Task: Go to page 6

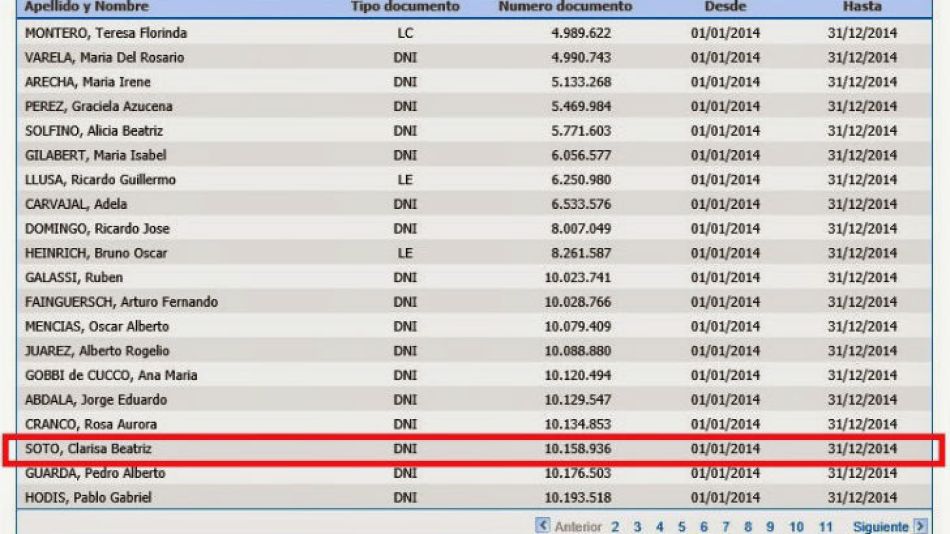Action: (703, 527)
